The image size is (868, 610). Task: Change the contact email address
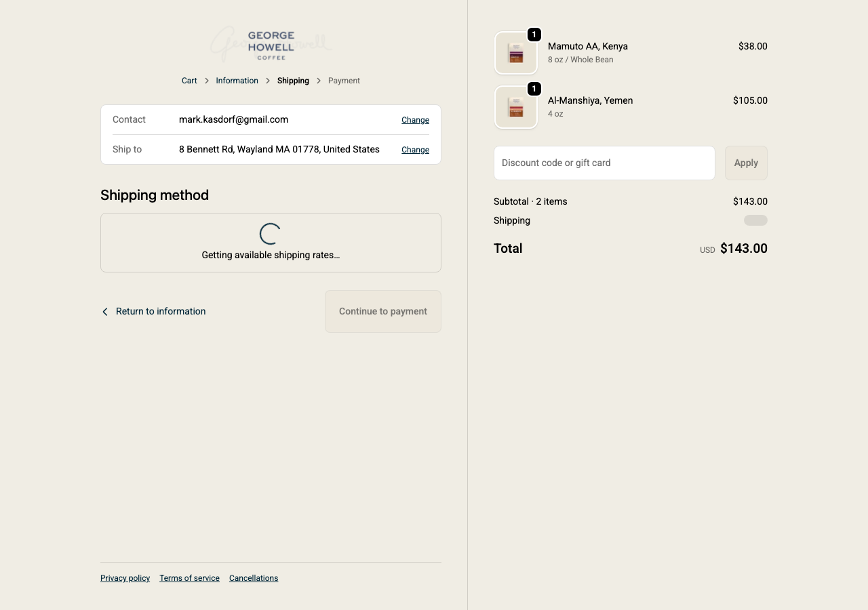pos(415,120)
